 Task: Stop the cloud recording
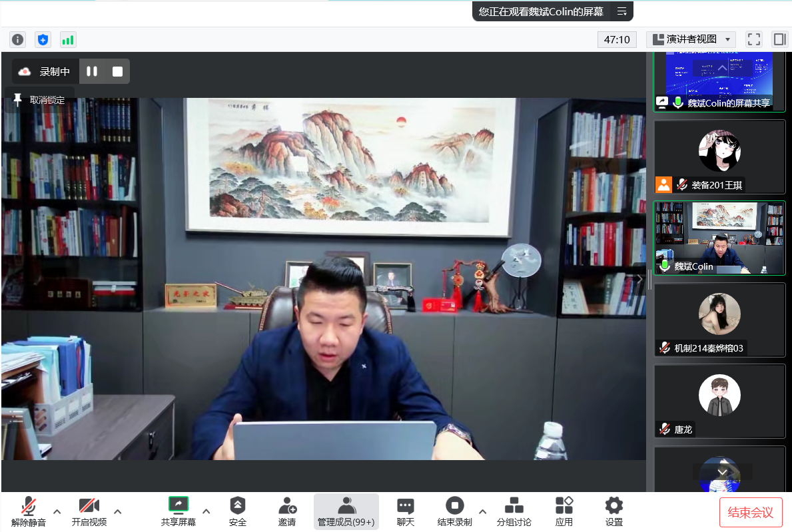click(x=117, y=71)
